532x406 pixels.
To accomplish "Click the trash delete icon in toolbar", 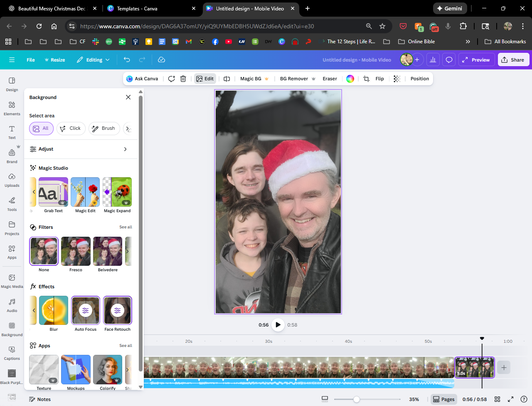I will pyautogui.click(x=183, y=79).
